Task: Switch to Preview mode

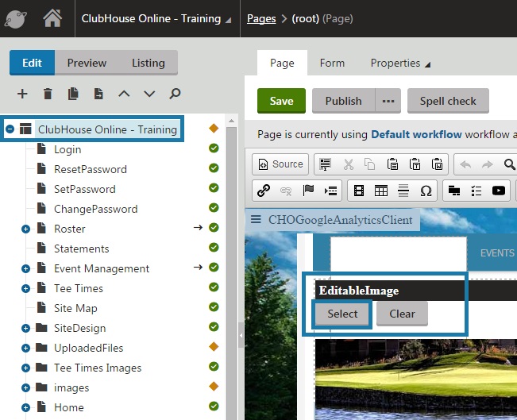Action: coord(87,63)
